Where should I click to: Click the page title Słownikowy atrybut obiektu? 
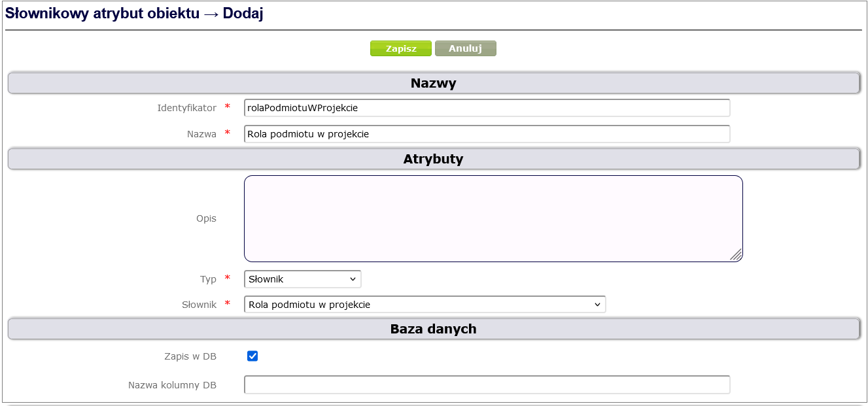pos(102,14)
